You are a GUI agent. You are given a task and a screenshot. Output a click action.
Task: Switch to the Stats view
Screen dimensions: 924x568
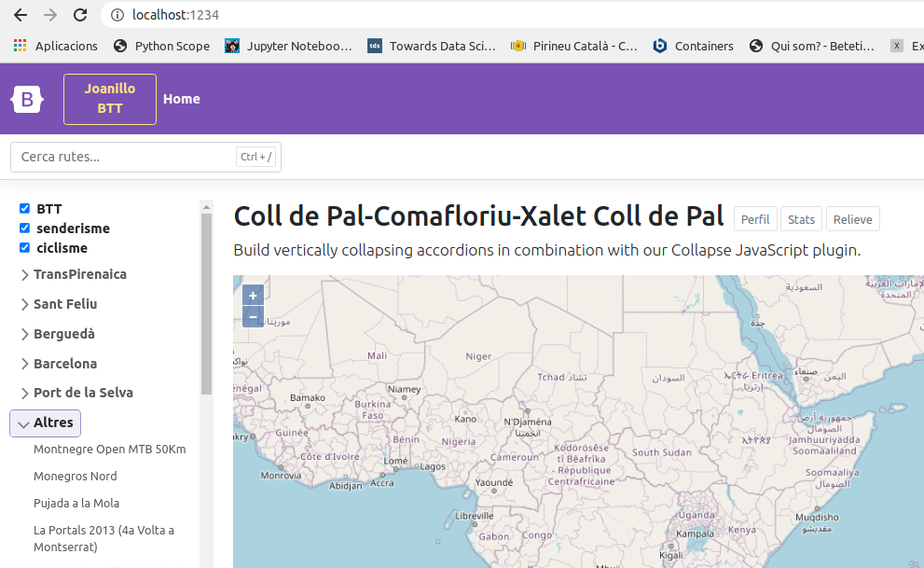[801, 220]
